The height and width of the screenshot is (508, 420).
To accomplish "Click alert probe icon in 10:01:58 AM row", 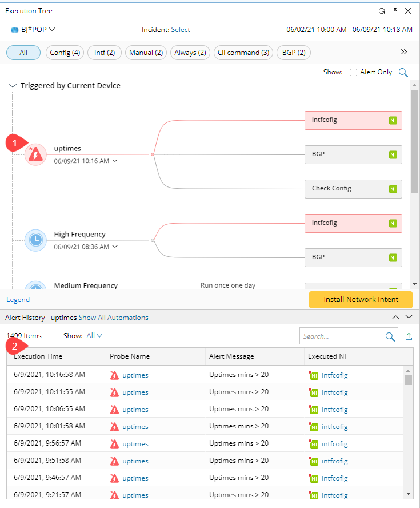I will pyautogui.click(x=114, y=427).
